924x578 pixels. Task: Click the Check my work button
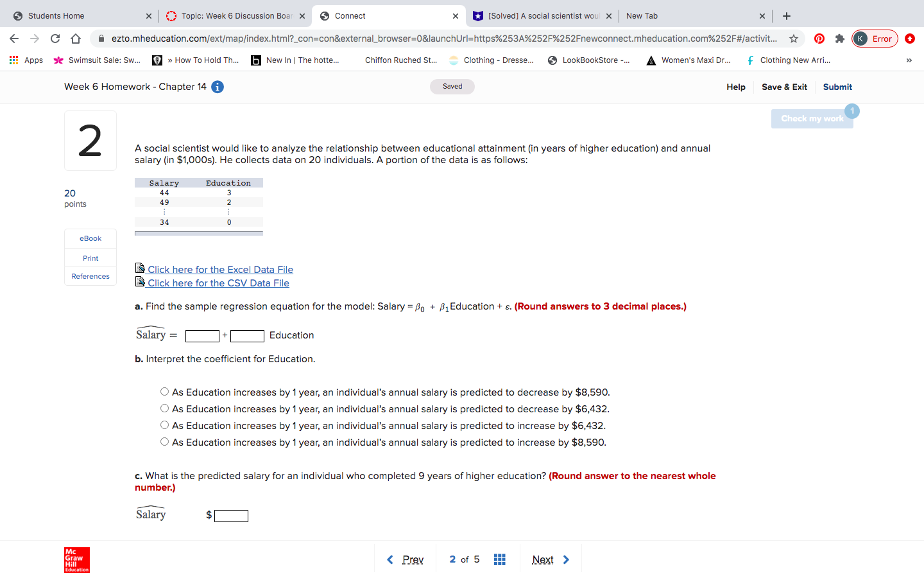(x=812, y=118)
